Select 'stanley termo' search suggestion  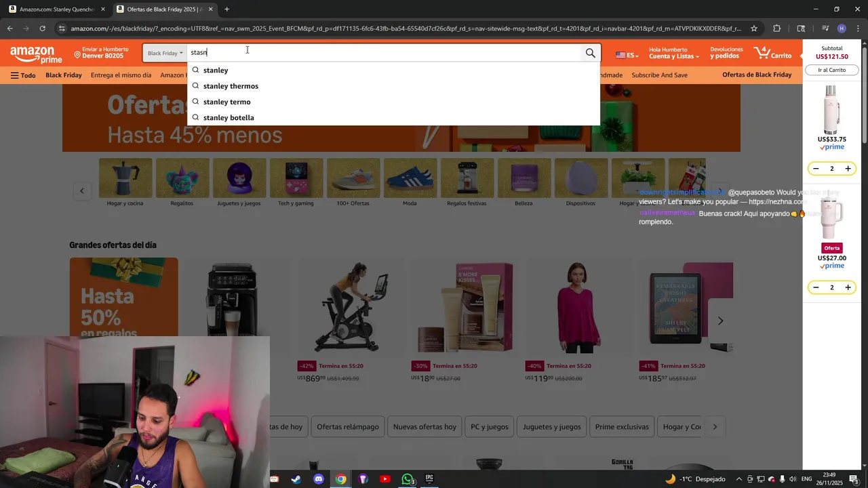tap(393, 102)
